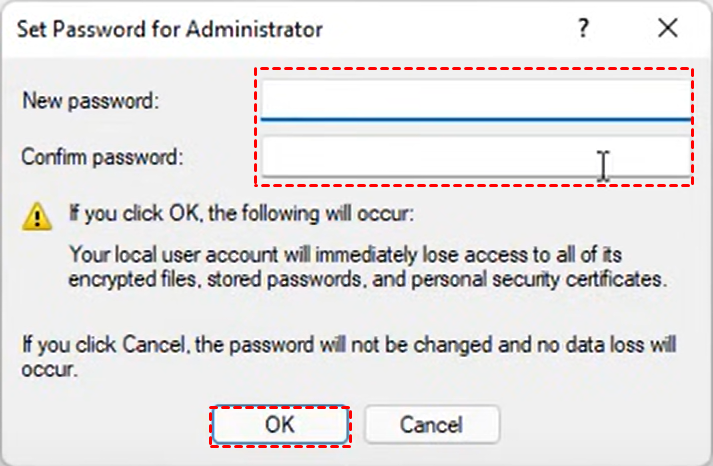Close the Set Password dialog
Image resolution: width=713 pixels, height=466 pixels.
[x=668, y=28]
